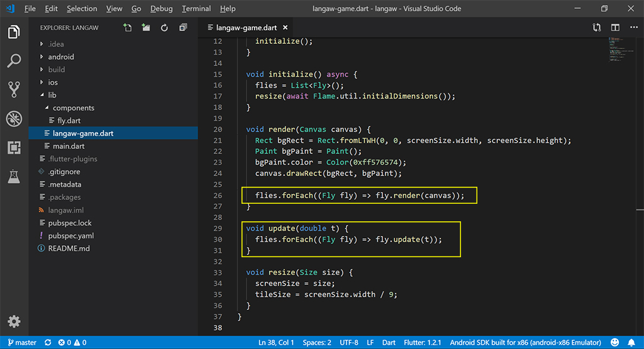Viewport: 644px width, 349px height.
Task: Open the Debug view icon
Action: point(14,118)
